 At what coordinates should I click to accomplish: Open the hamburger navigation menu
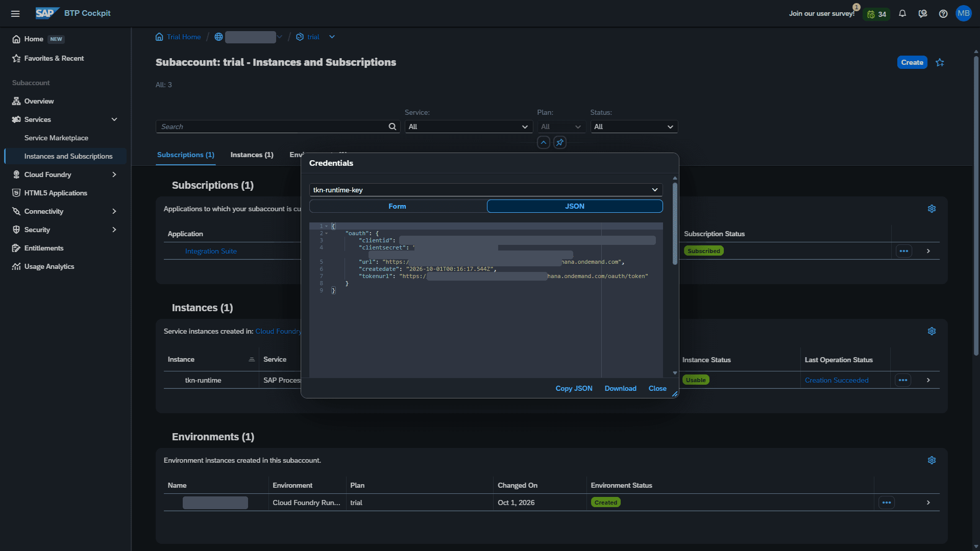point(15,14)
